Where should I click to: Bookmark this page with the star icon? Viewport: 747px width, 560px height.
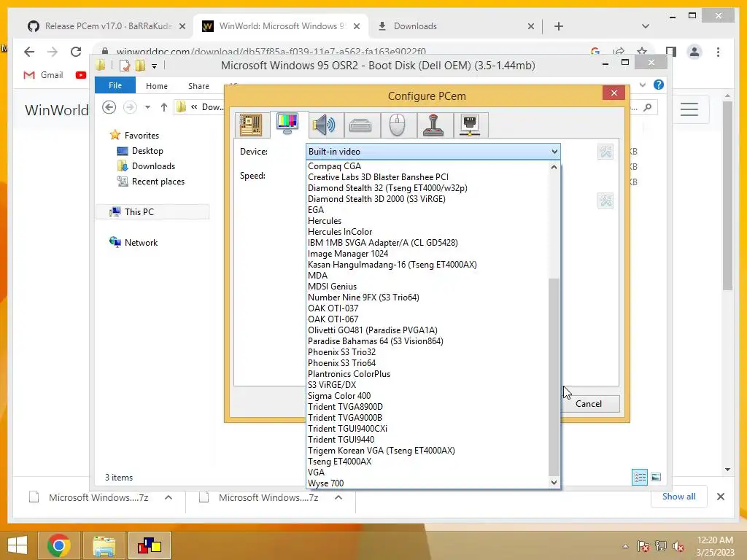click(x=642, y=52)
